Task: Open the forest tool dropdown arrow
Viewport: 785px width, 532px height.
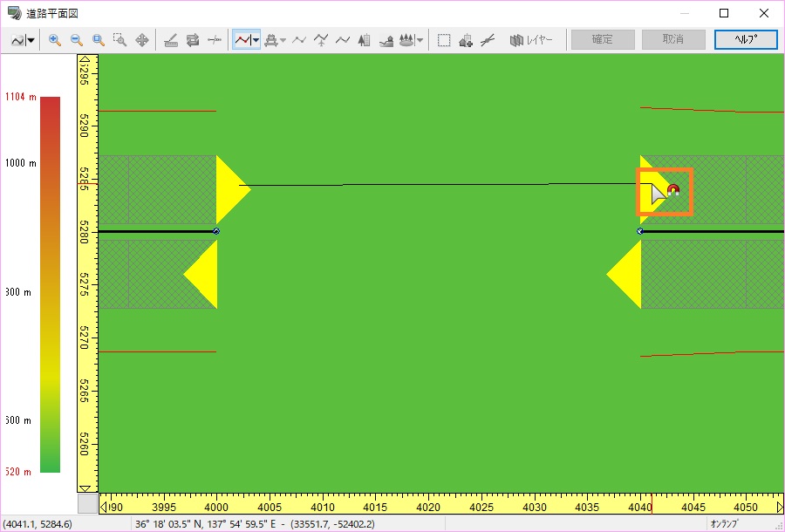Action: [x=420, y=40]
